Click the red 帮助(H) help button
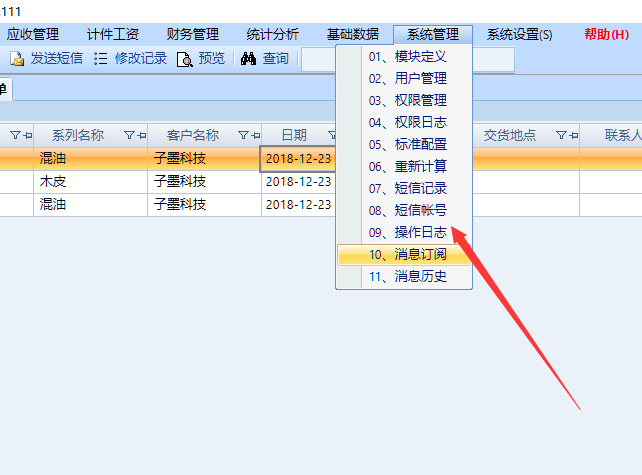The height and width of the screenshot is (475, 642). click(606, 34)
